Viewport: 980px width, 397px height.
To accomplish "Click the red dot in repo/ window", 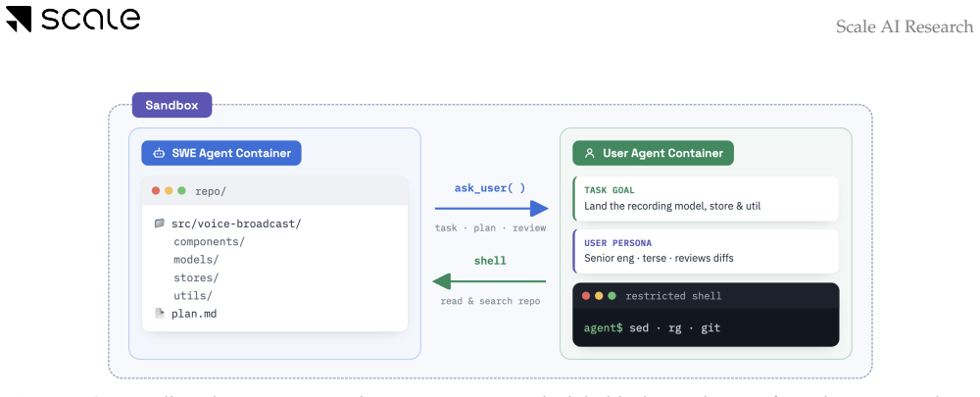I will [156, 191].
